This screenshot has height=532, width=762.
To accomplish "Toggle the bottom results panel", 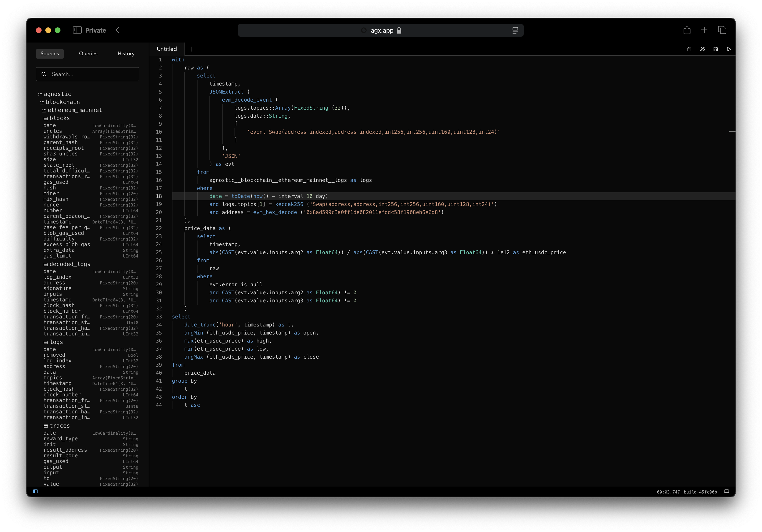I will tap(726, 491).
